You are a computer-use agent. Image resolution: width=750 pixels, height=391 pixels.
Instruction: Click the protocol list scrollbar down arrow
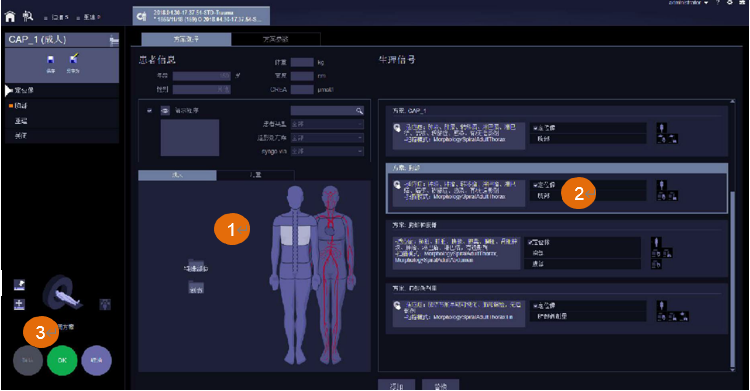(x=732, y=369)
